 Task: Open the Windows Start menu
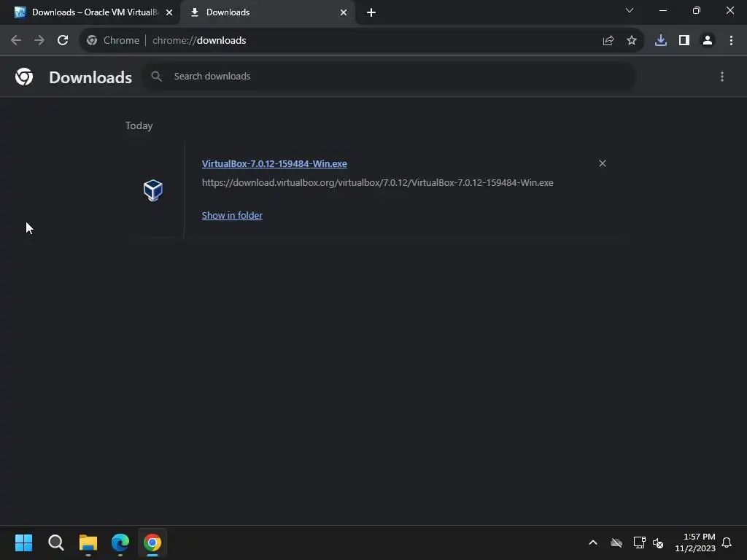[24, 542]
